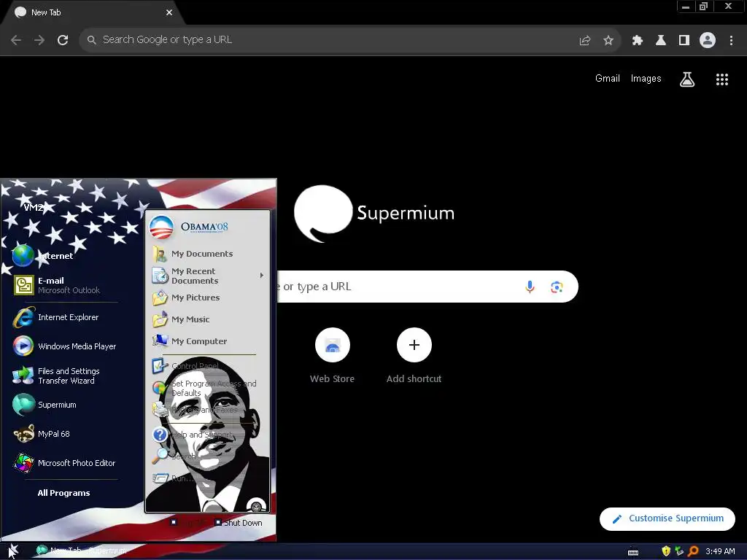747x560 pixels.
Task: Click the orange magnifier tray icon
Action: [x=693, y=551]
